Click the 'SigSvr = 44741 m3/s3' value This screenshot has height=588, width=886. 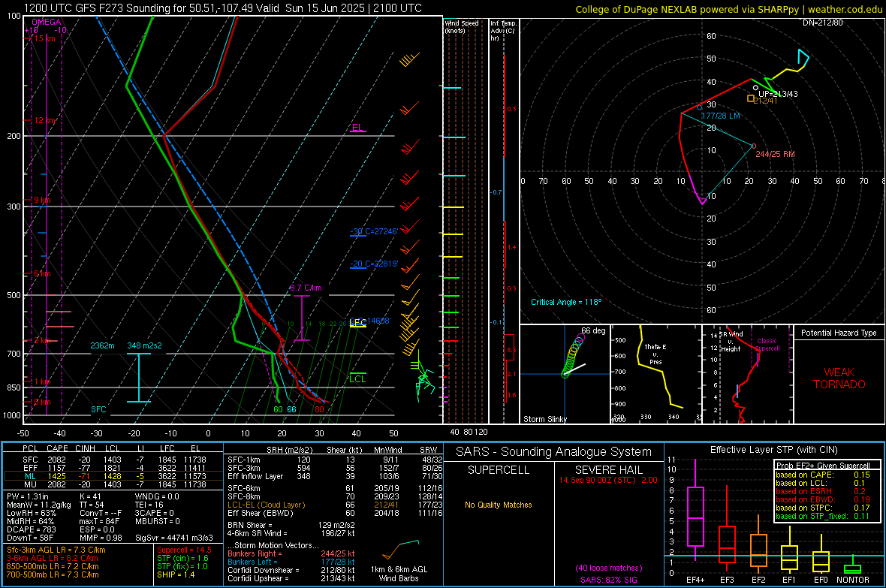pyautogui.click(x=174, y=538)
